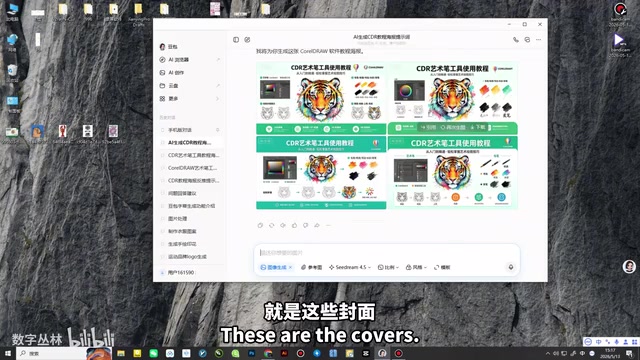Regenerate the response with the refresh icon

(x=271, y=225)
